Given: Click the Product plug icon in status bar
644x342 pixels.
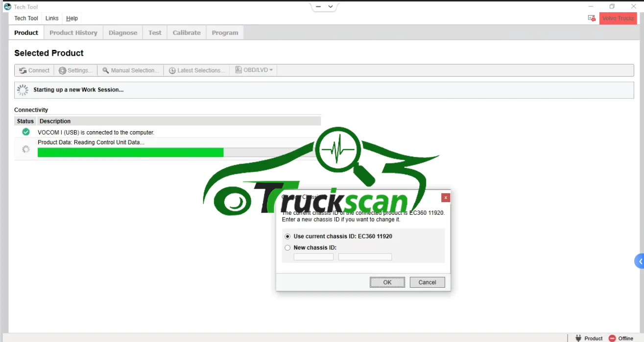Looking at the screenshot, I should coord(578,338).
